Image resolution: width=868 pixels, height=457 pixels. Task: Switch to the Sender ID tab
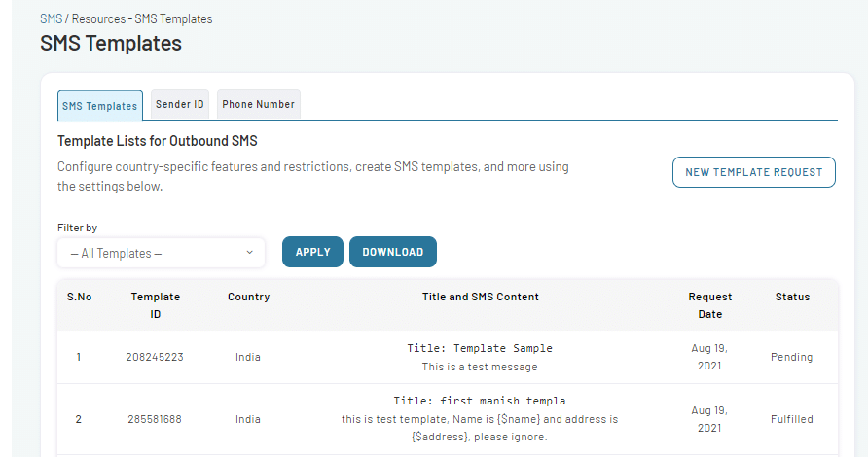(180, 104)
